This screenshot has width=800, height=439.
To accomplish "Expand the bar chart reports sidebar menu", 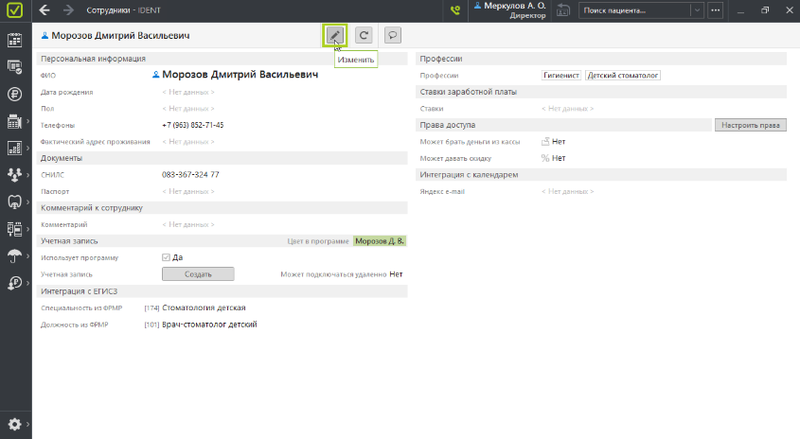I will (15, 148).
